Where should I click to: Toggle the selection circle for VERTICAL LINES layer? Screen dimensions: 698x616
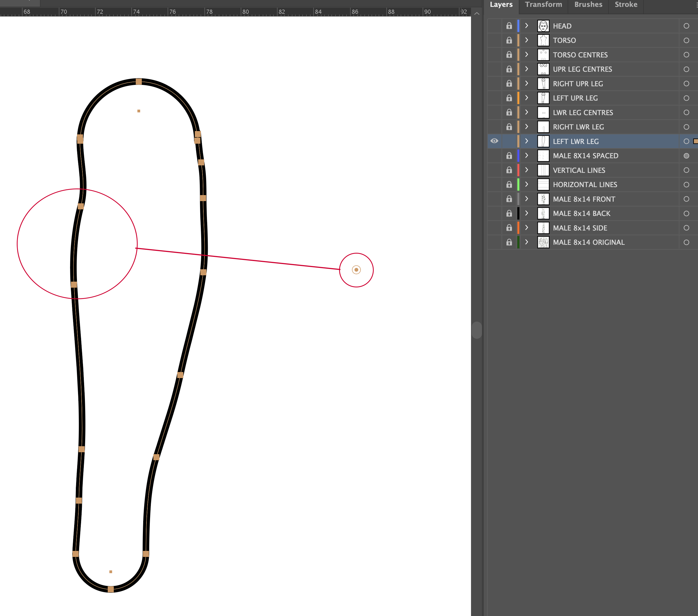687,170
